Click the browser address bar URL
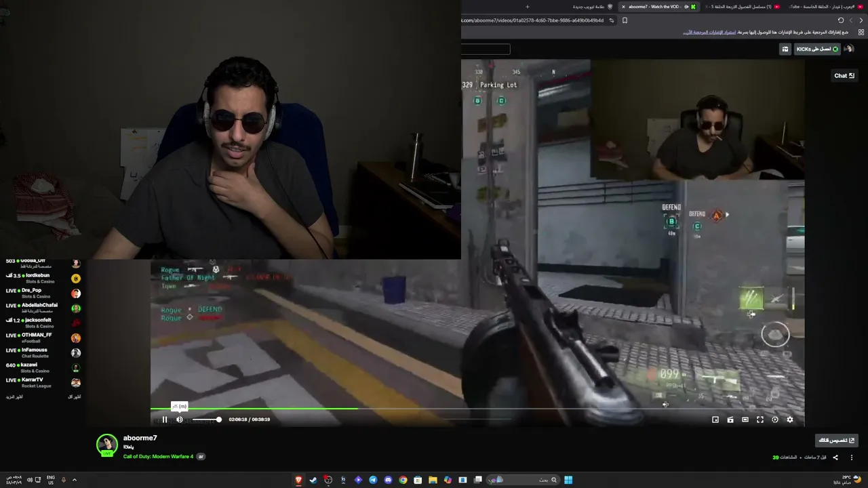 pyautogui.click(x=532, y=20)
